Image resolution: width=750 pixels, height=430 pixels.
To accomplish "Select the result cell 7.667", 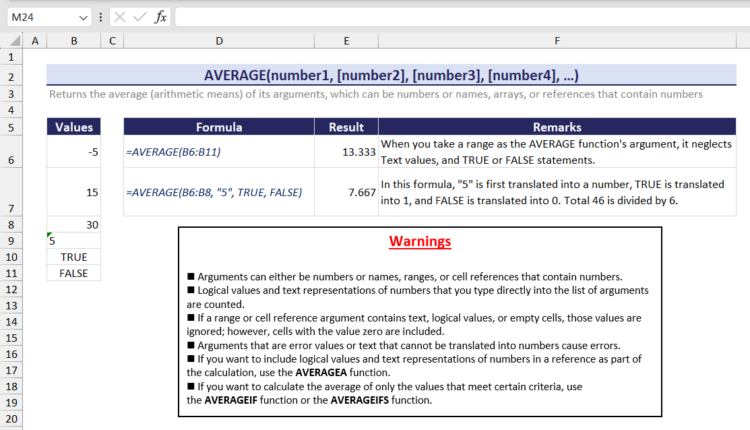I will click(346, 192).
